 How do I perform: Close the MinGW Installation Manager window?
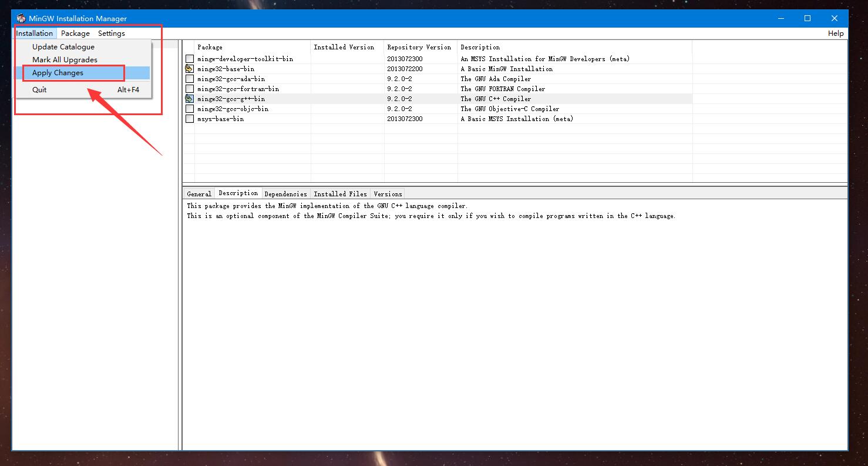click(x=835, y=18)
